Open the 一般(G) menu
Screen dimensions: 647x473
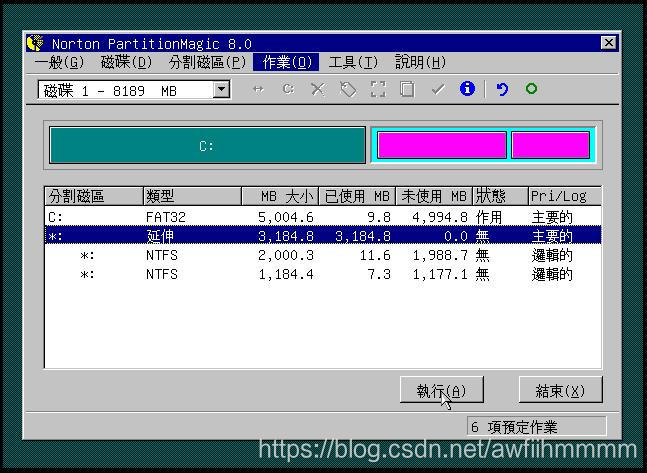coord(59,63)
